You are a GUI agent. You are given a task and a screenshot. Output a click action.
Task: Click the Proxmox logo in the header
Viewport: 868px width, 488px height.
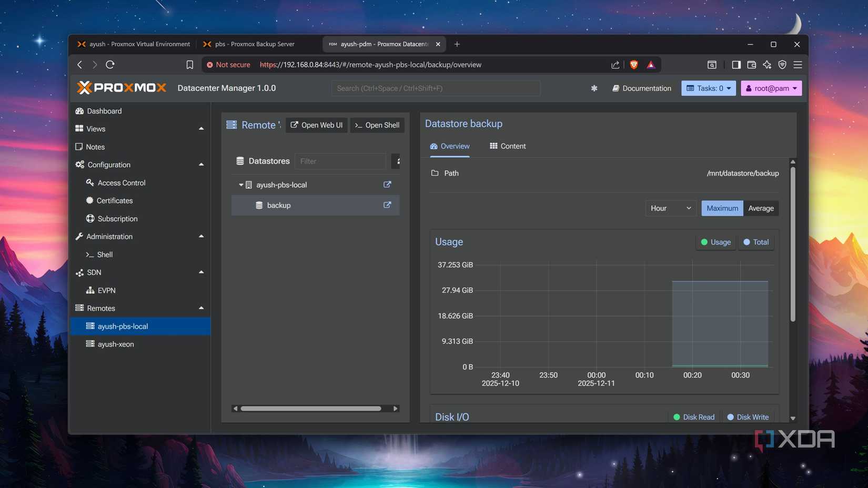tap(121, 88)
